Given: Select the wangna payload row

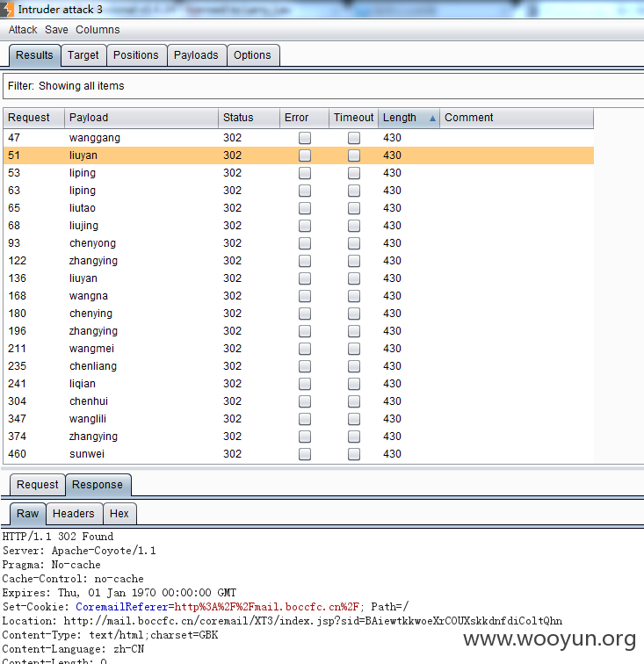Looking at the screenshot, I should click(299, 296).
